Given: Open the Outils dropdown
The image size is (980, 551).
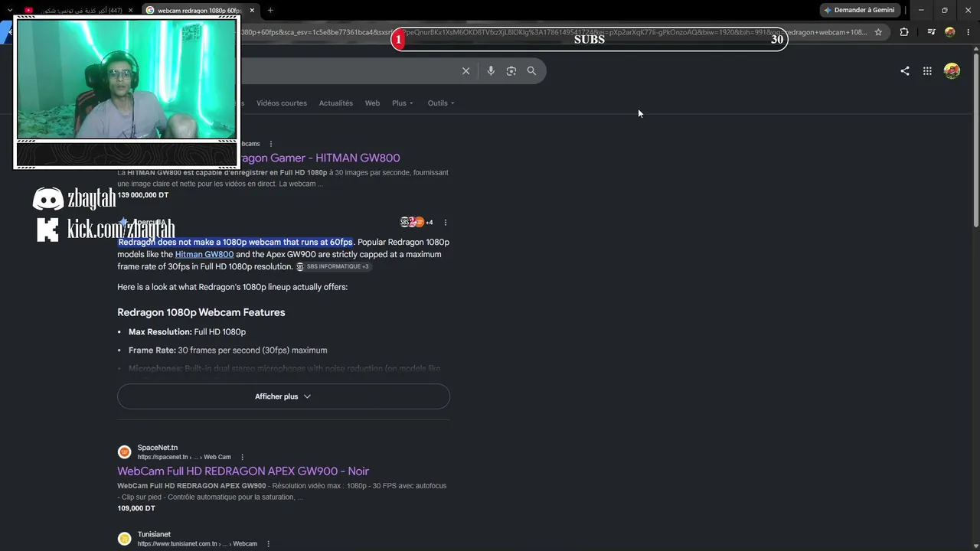Looking at the screenshot, I should click(x=441, y=103).
